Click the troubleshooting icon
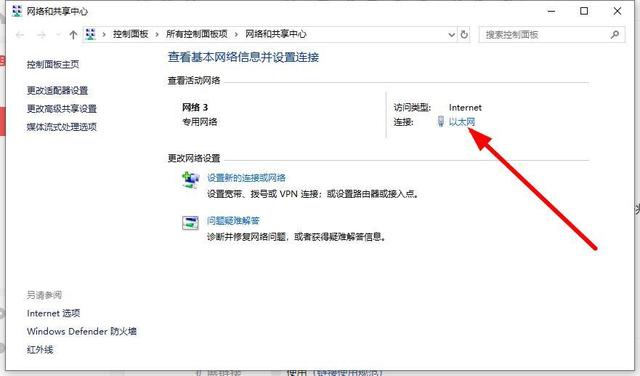The image size is (640, 376). coord(190,223)
